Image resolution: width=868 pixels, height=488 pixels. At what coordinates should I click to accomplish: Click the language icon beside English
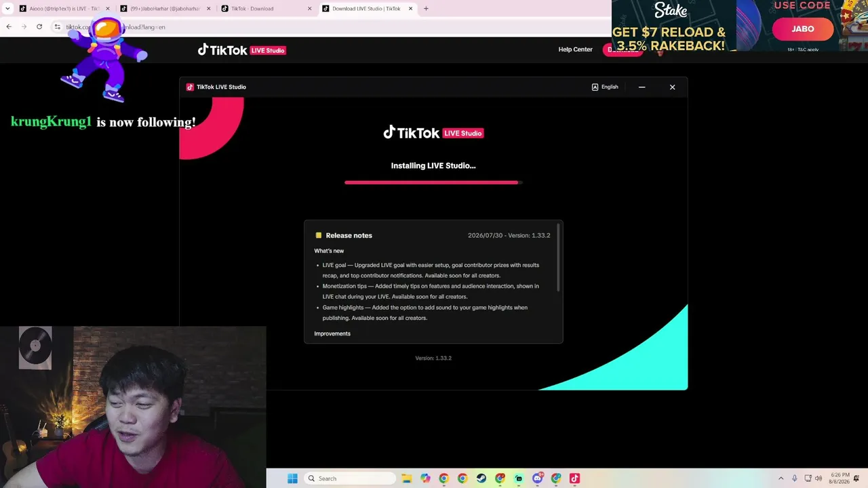coord(595,87)
